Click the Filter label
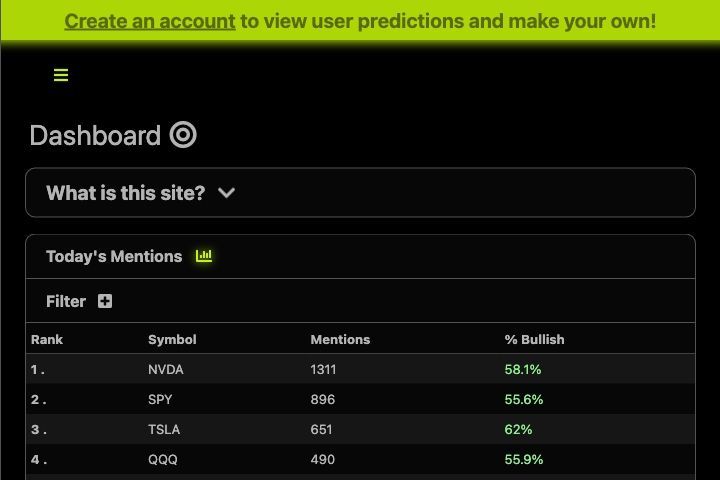This screenshot has height=480, width=720. click(x=66, y=301)
